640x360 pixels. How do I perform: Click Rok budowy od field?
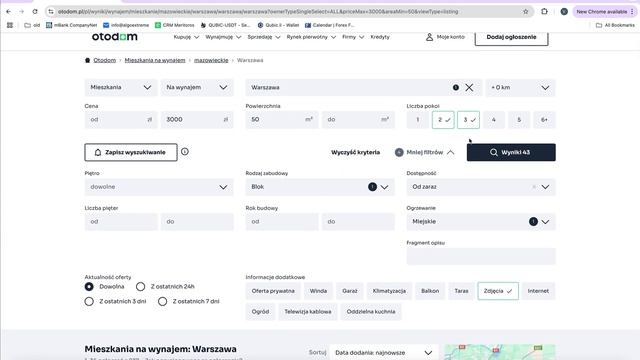click(x=281, y=222)
